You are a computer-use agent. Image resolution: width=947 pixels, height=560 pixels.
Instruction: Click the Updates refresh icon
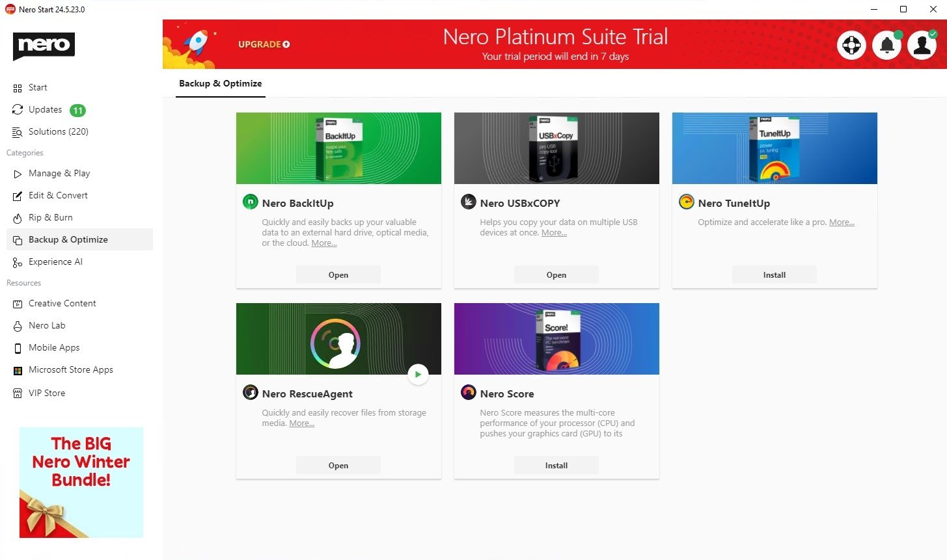click(x=18, y=110)
